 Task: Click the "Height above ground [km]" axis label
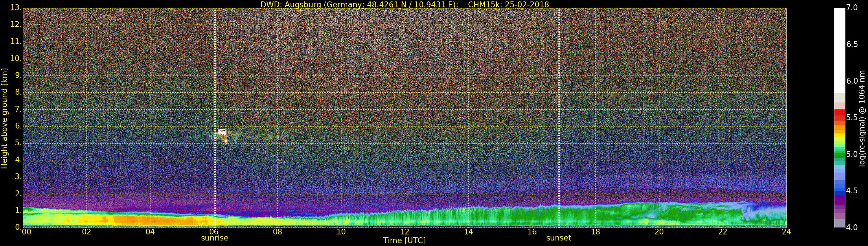(x=4, y=118)
